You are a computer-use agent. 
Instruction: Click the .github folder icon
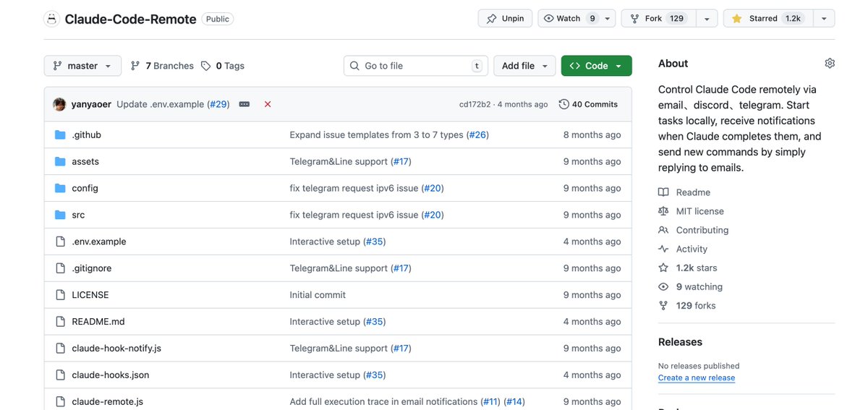[61, 134]
